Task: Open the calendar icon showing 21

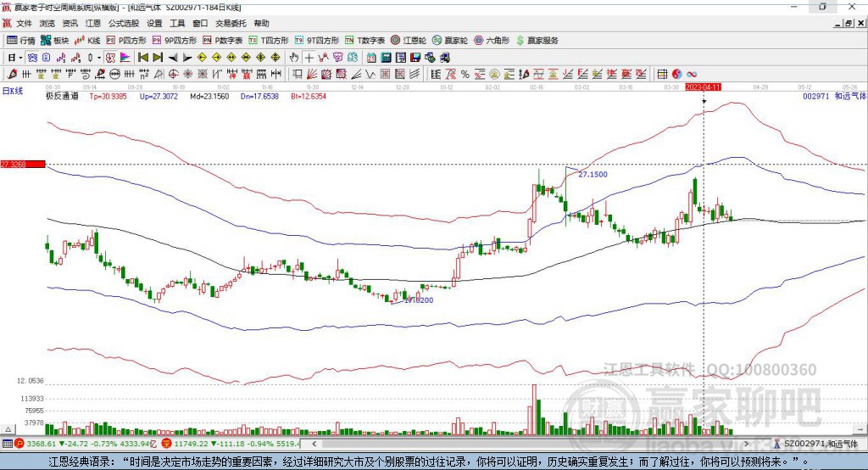Action: point(371,58)
